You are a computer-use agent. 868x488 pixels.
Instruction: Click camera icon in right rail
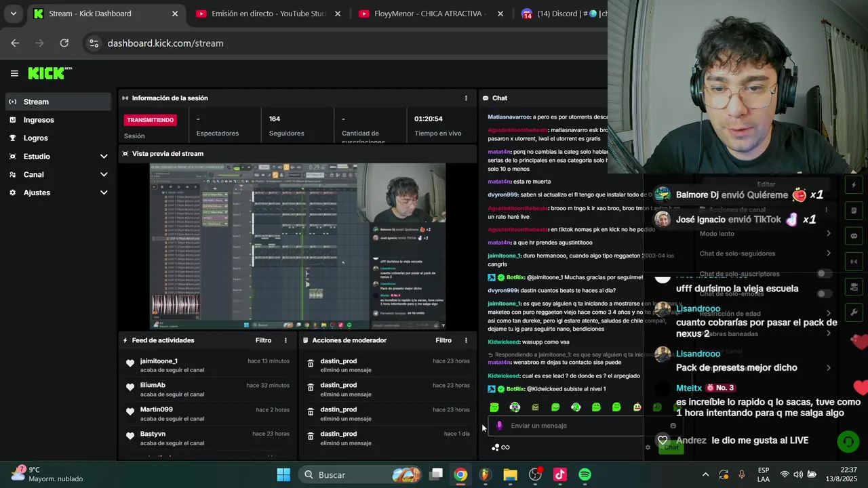854,287
